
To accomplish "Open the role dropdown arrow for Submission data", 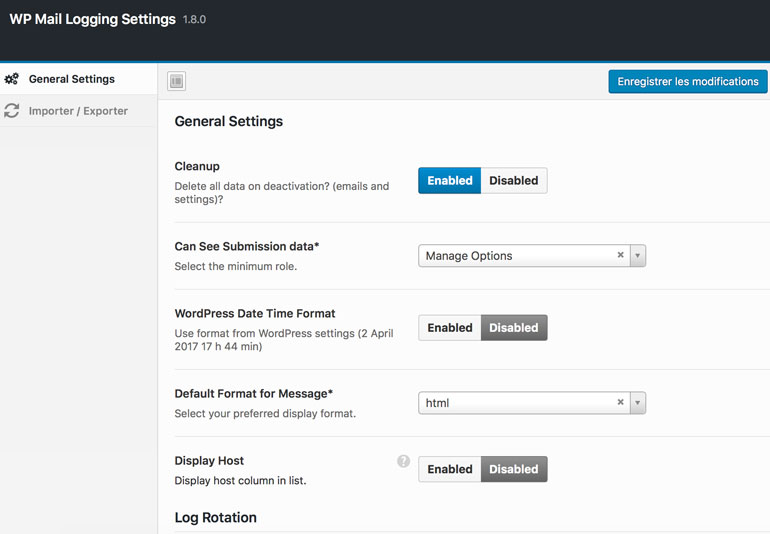I will pyautogui.click(x=637, y=256).
